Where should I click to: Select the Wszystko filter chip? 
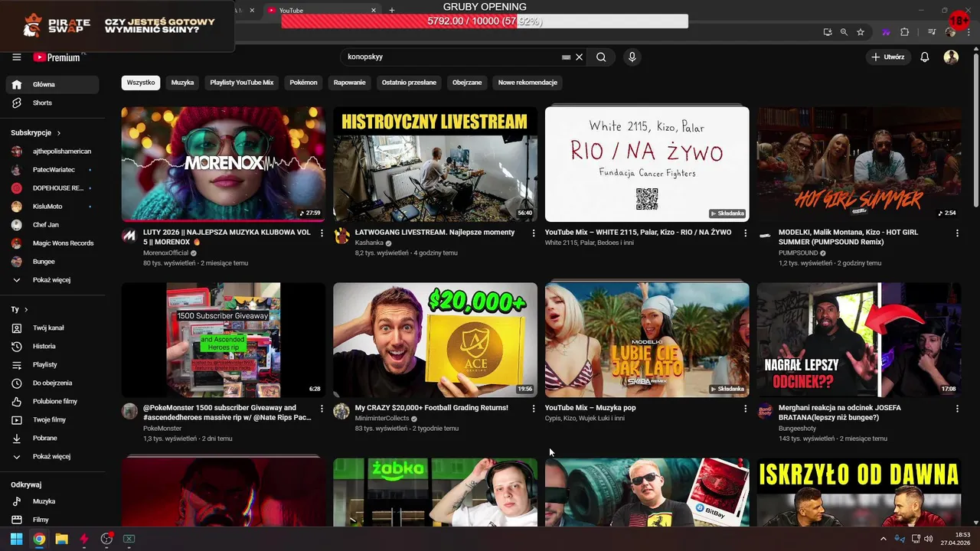click(141, 83)
